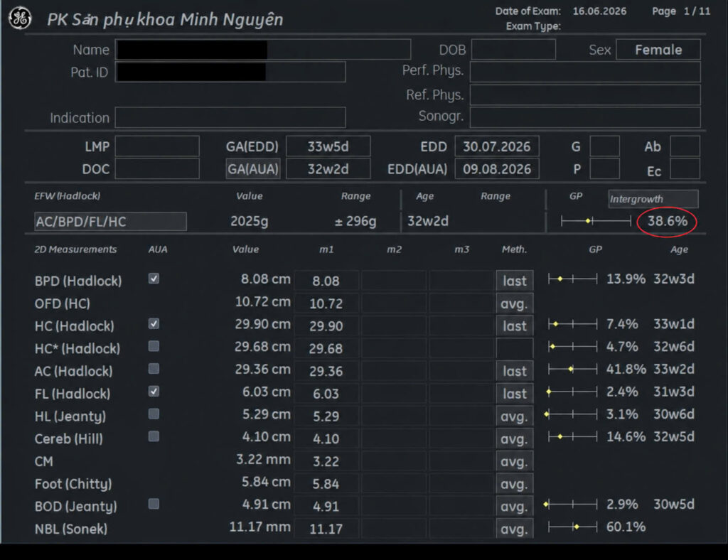Open the Intergrowth growth chart selector

[x=653, y=198]
